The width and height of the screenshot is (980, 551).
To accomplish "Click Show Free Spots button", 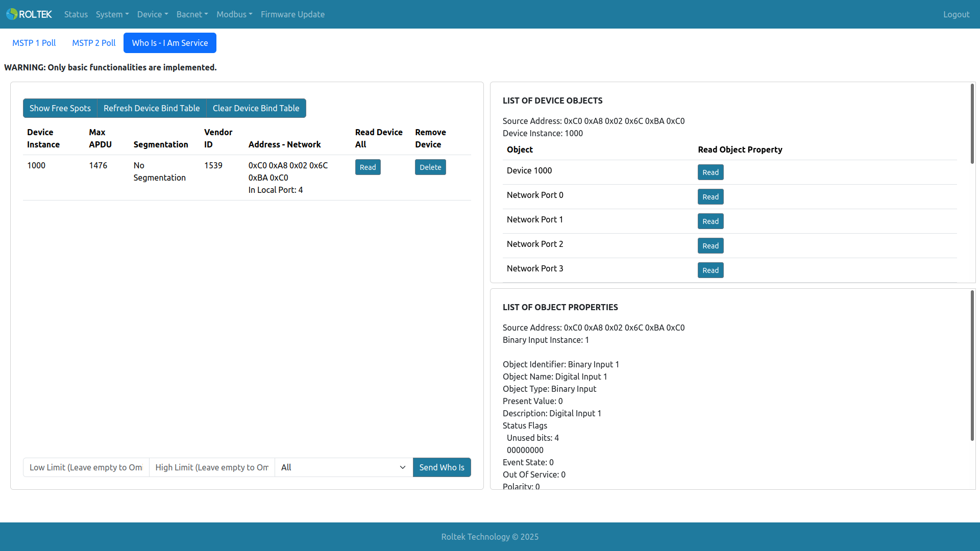I will tap(60, 108).
